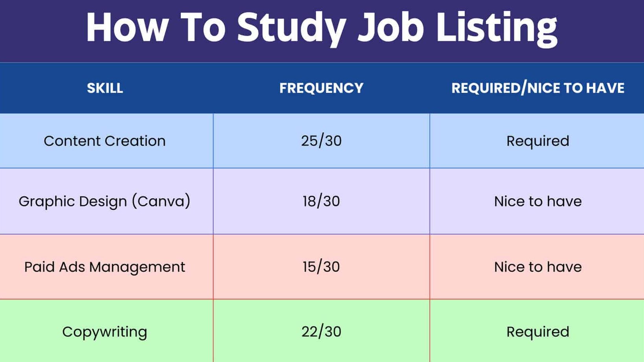Viewport: 644px width, 362px height.
Task: Click the 25/30 frequency value
Action: 321,141
